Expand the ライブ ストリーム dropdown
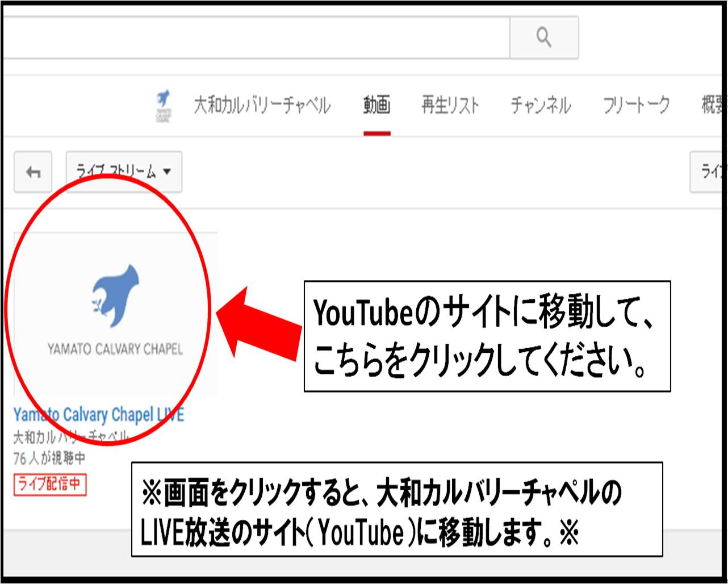Image resolution: width=728 pixels, height=584 pixels. pyautogui.click(x=124, y=172)
